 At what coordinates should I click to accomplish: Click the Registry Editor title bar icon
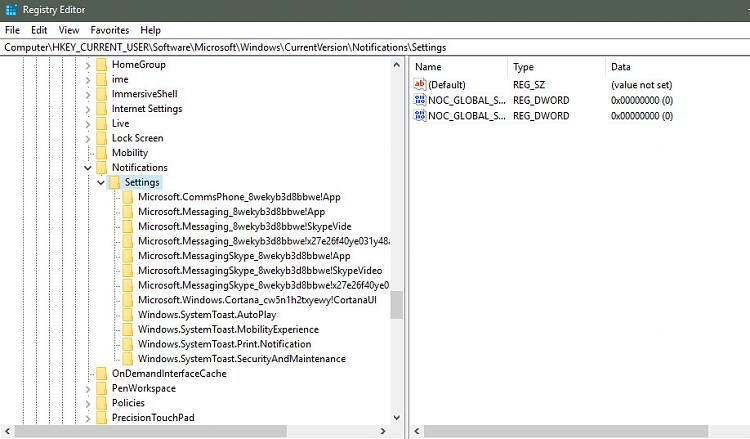[x=11, y=10]
